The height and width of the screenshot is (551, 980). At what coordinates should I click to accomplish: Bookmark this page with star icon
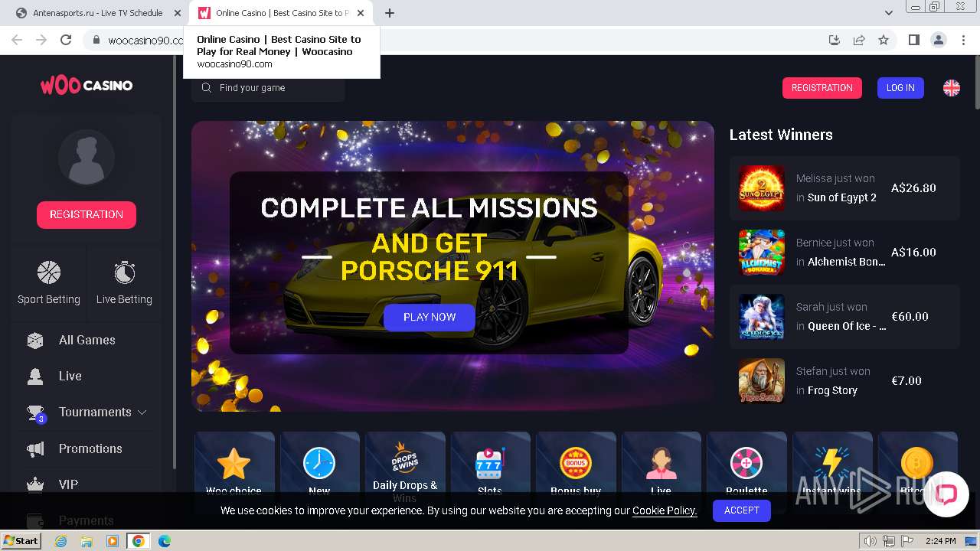[884, 40]
